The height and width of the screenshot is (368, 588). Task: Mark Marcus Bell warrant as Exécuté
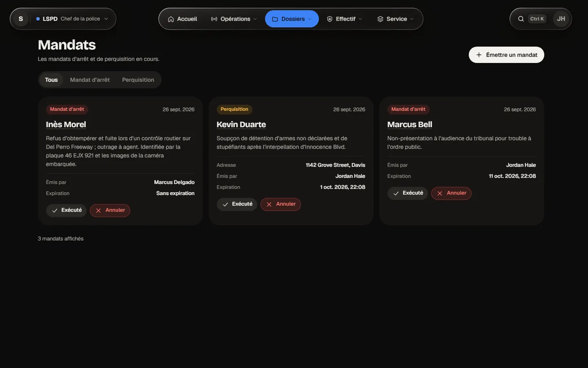pos(408,193)
